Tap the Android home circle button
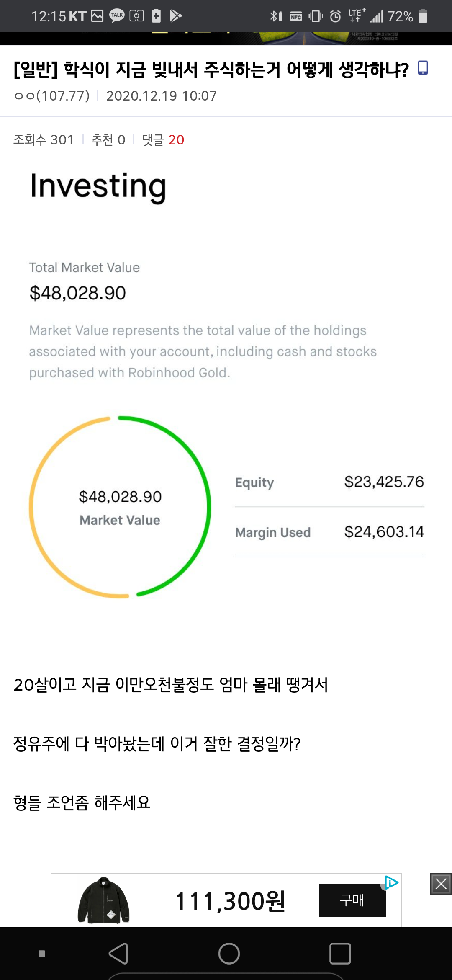 coord(229,954)
